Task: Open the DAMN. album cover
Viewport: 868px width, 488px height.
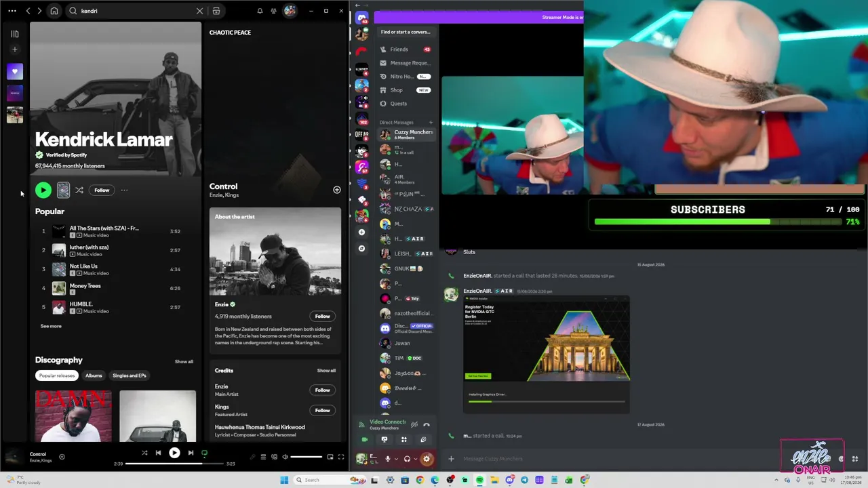Action: point(73,416)
